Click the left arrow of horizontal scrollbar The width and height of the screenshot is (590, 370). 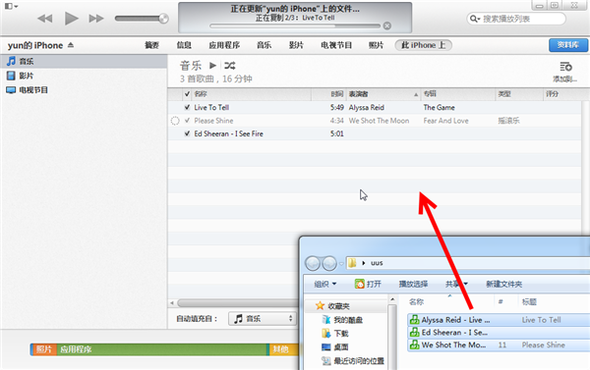172,303
